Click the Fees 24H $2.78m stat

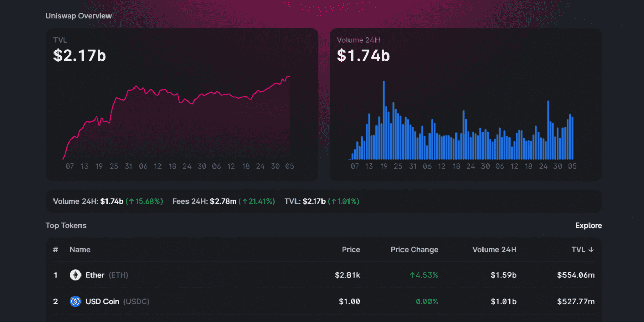tap(204, 201)
